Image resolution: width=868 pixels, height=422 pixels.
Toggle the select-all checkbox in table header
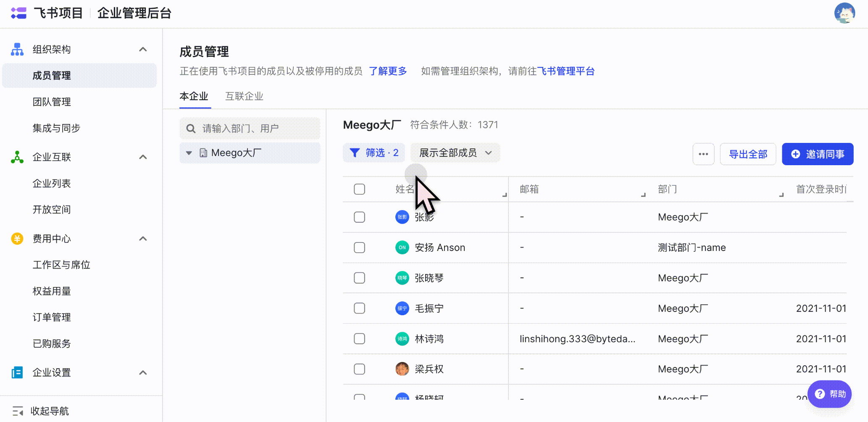359,189
